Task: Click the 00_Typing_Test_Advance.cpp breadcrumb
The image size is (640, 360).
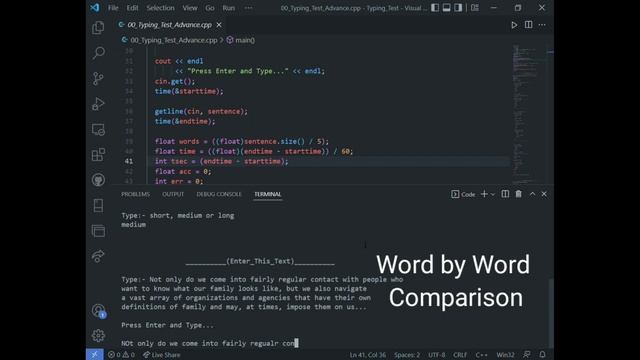Action: (x=173, y=40)
